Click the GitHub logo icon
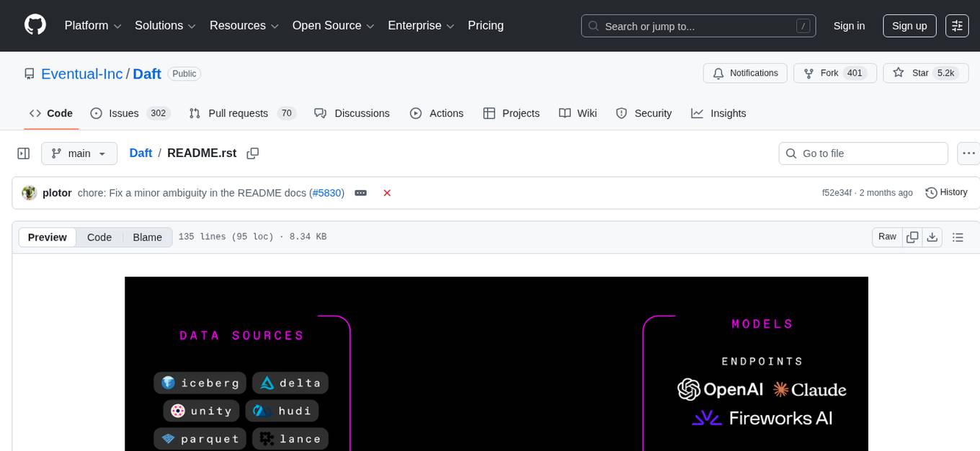The image size is (980, 451). (35, 25)
